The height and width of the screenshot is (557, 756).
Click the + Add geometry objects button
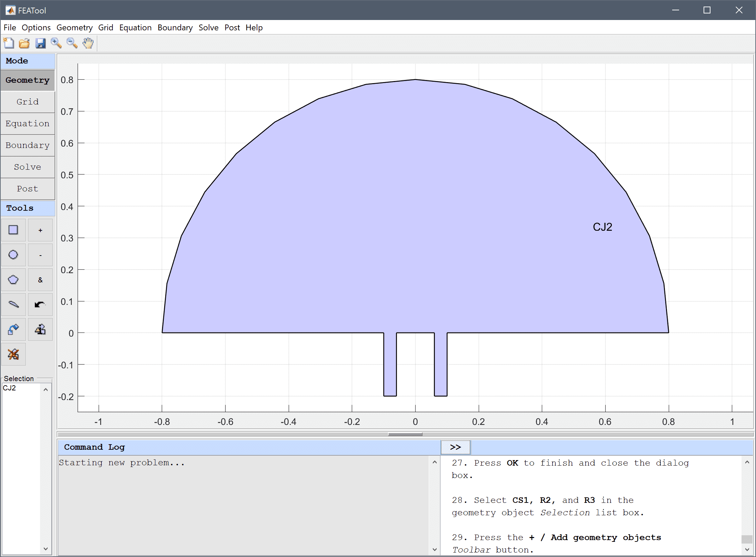(x=40, y=230)
